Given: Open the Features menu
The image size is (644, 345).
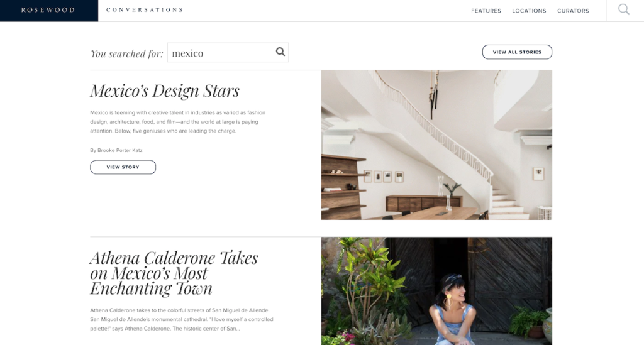Looking at the screenshot, I should point(486,11).
